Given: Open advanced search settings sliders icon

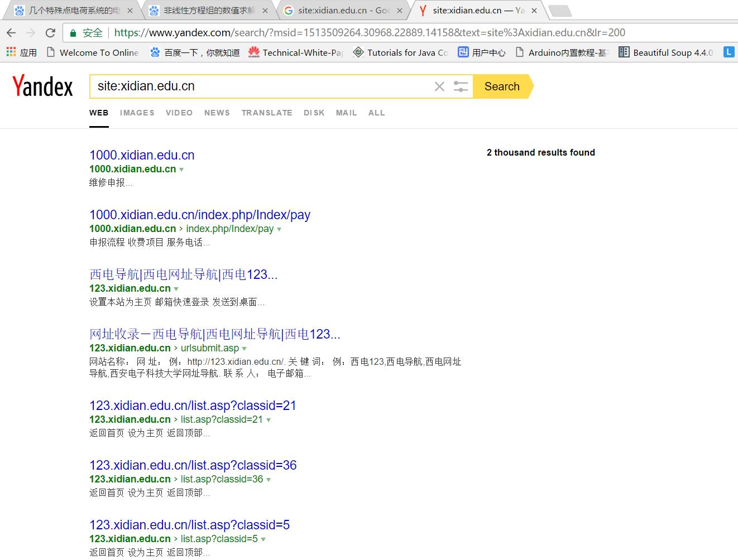Looking at the screenshot, I should [461, 86].
